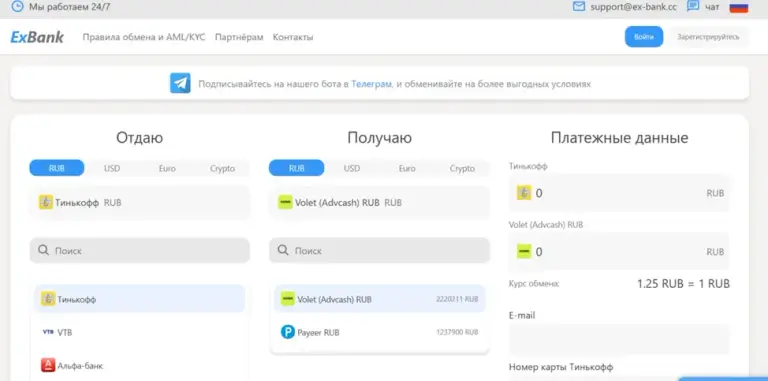Select Crypto tab under Получаю

coord(462,168)
